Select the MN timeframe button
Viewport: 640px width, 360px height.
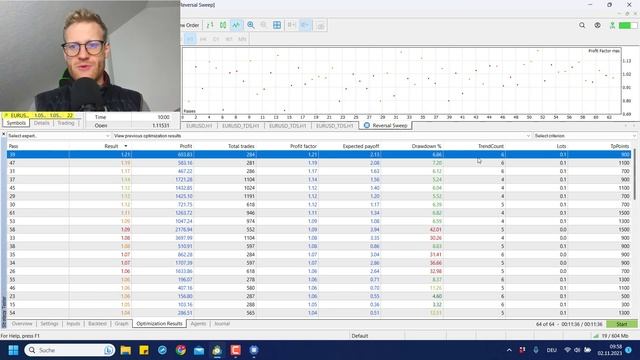coord(242,39)
